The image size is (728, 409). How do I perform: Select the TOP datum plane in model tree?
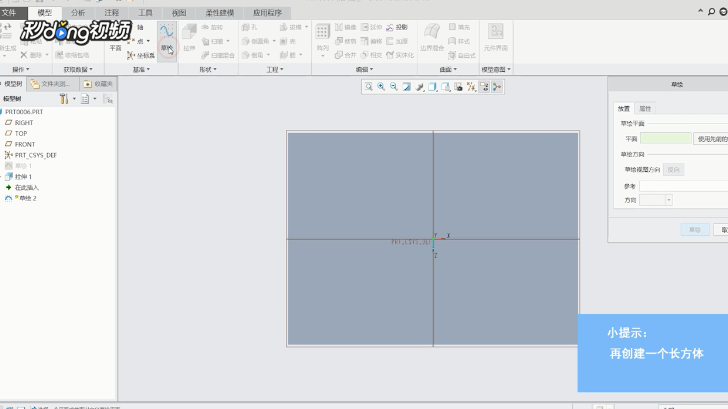[x=16, y=133]
